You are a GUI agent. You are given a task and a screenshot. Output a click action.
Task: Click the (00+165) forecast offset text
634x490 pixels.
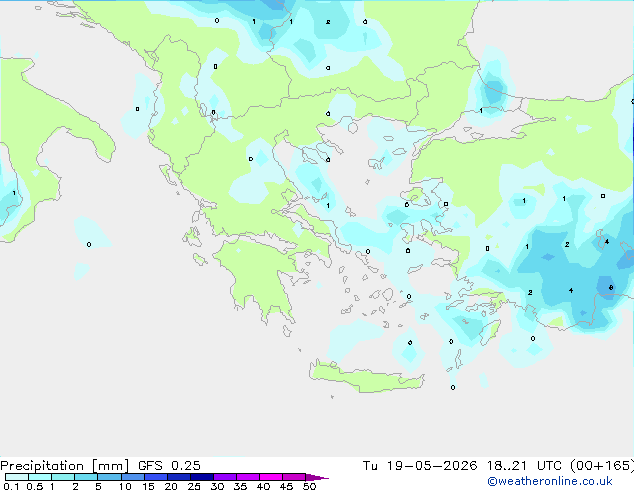click(x=602, y=466)
